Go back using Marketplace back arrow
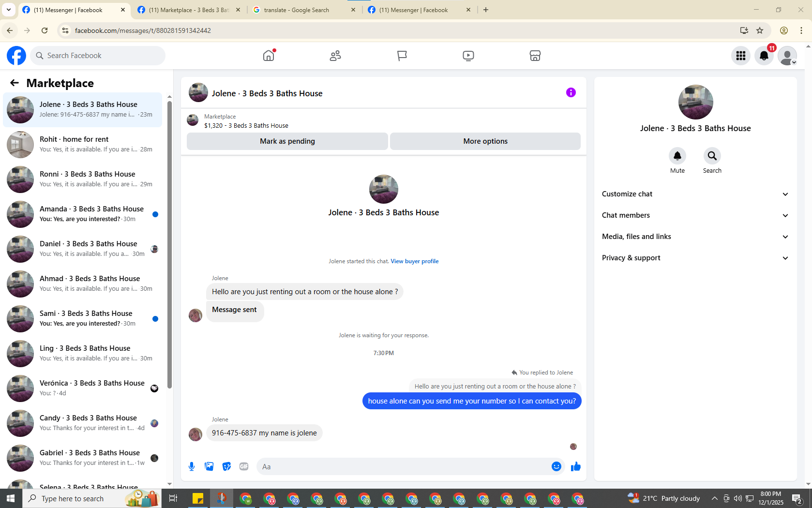This screenshot has height=508, width=812. click(15, 83)
